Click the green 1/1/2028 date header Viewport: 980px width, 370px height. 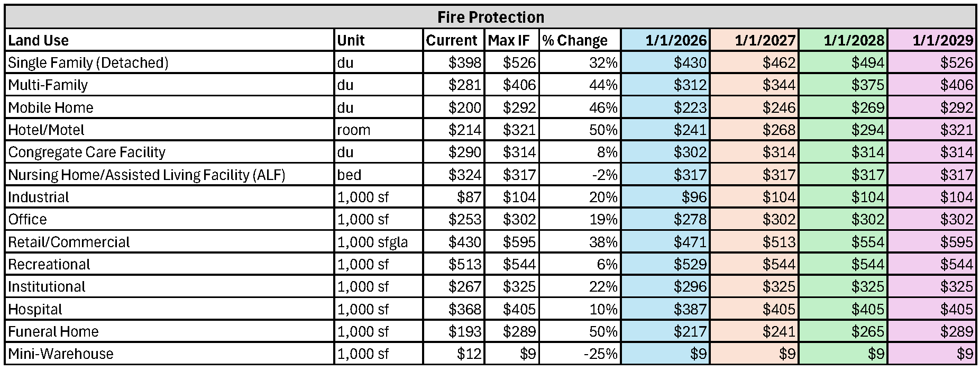854,40
